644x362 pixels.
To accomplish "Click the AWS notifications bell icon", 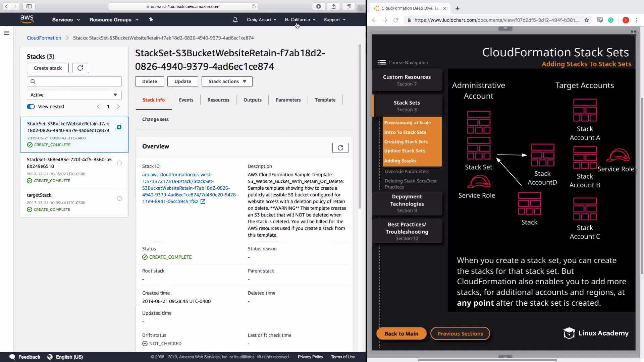I will 235,20.
